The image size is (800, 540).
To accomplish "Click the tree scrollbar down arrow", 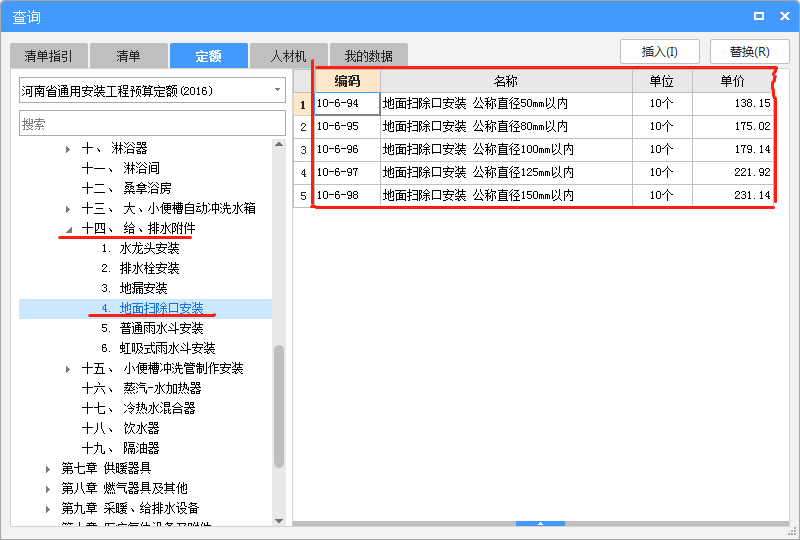I will coord(279,521).
